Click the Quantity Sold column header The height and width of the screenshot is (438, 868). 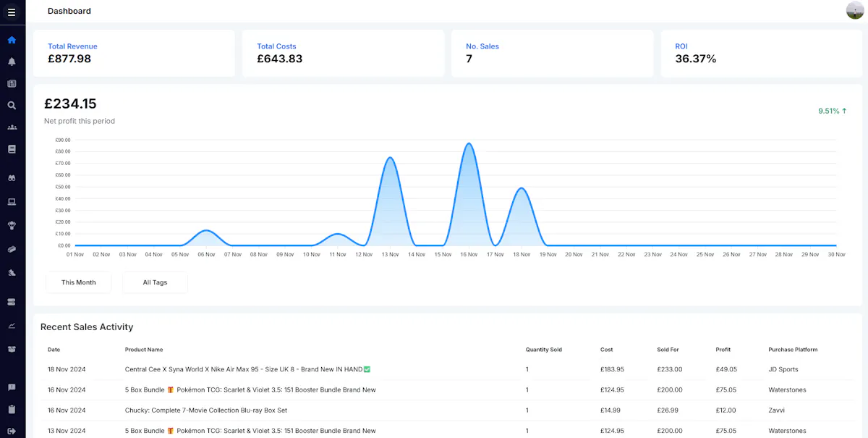coord(544,350)
